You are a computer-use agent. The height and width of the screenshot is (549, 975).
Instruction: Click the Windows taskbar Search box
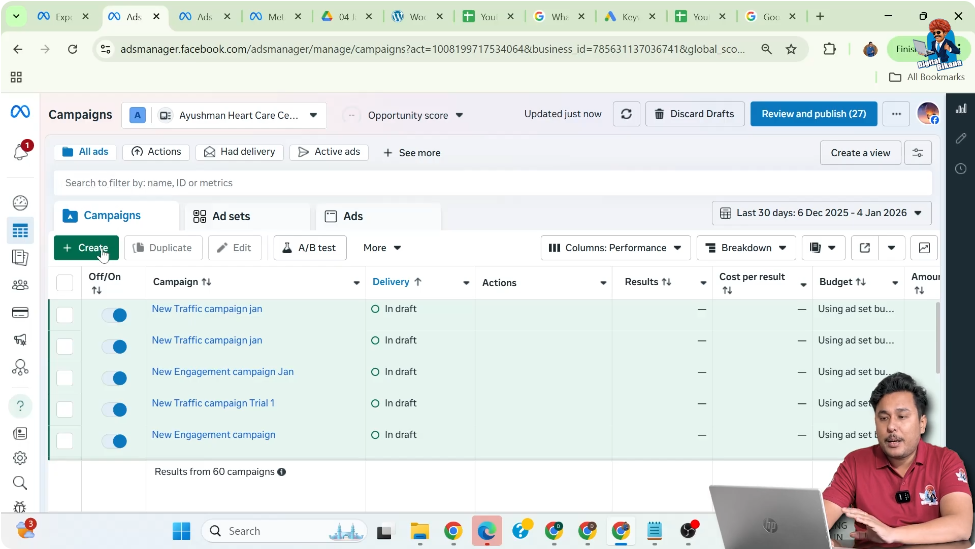click(x=285, y=531)
